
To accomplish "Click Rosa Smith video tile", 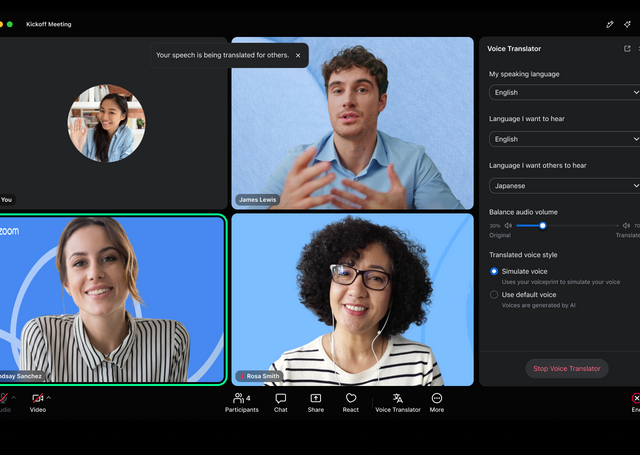I will click(x=353, y=300).
